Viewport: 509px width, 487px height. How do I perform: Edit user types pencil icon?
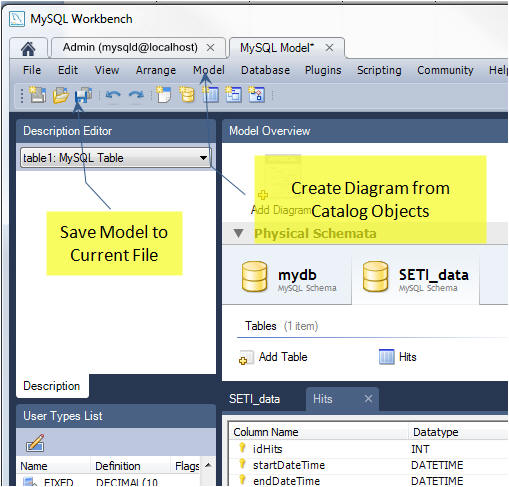pyautogui.click(x=35, y=443)
